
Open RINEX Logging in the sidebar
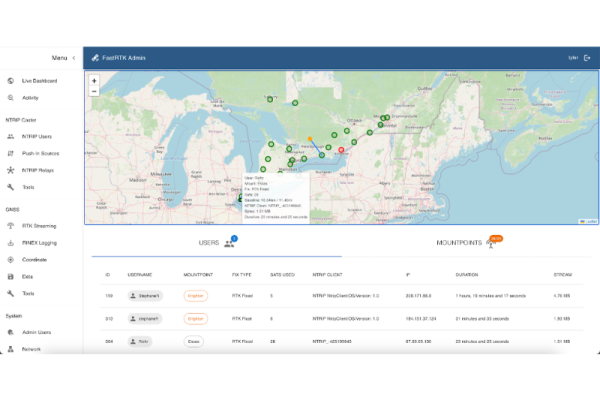coord(39,243)
